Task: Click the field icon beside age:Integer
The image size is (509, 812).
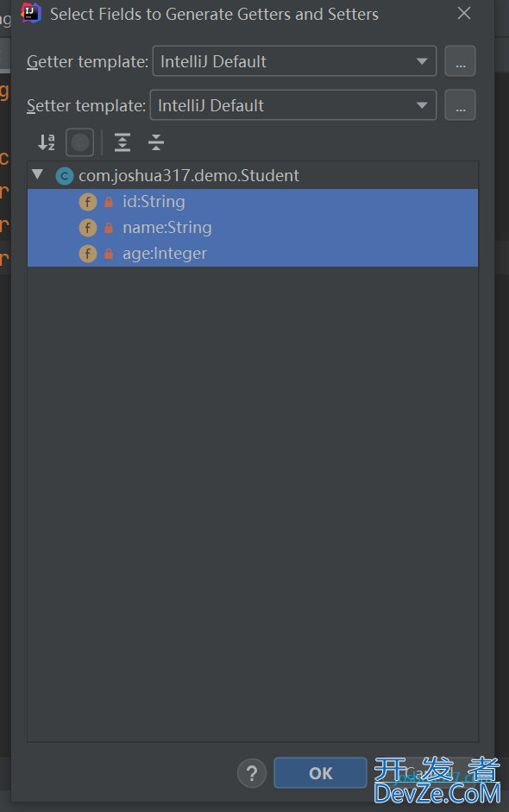Action: (87, 254)
